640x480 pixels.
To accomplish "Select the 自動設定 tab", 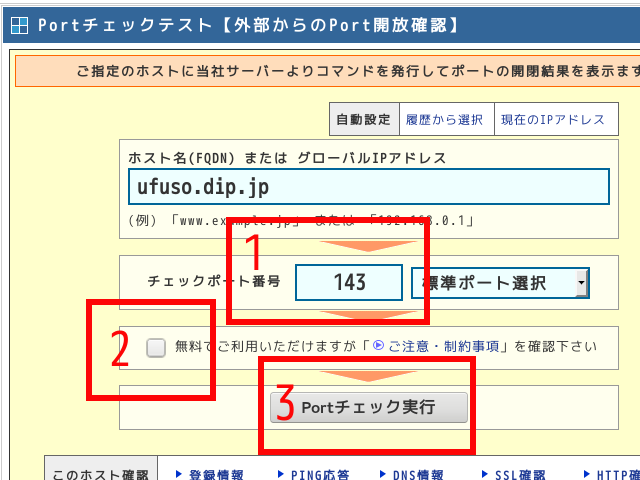I will click(x=364, y=119).
